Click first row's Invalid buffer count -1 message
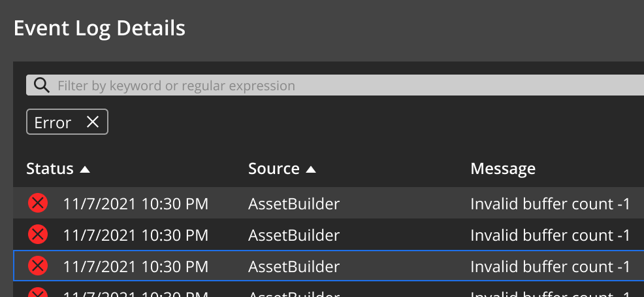The image size is (644, 297). tap(550, 204)
